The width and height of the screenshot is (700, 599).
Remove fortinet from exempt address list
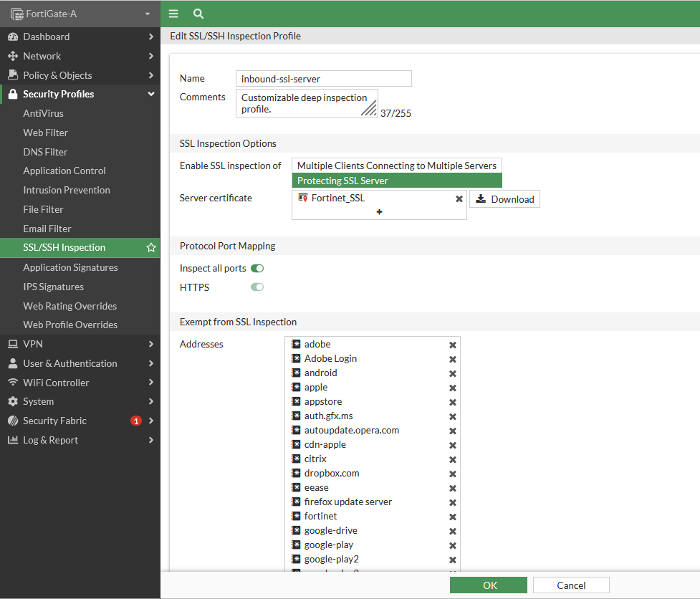pos(453,517)
